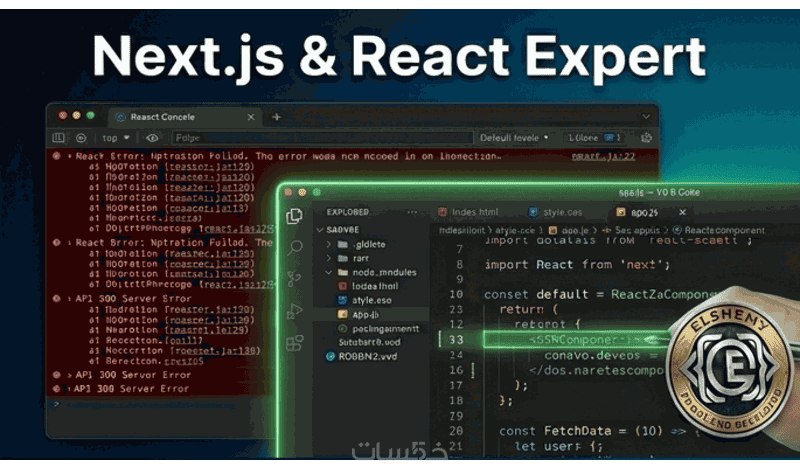Click the ROBBN2.vvd file icon
Image resolution: width=800 pixels, height=470 pixels.
330,357
